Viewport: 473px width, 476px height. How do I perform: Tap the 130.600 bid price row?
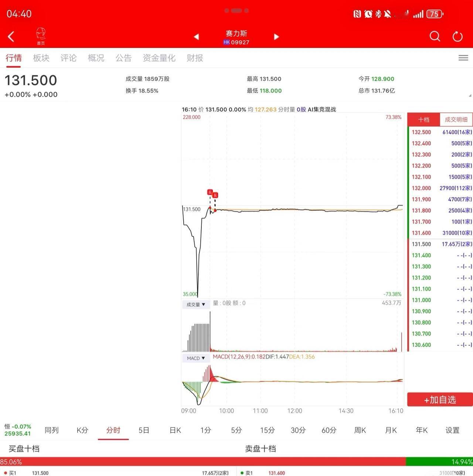click(x=440, y=345)
